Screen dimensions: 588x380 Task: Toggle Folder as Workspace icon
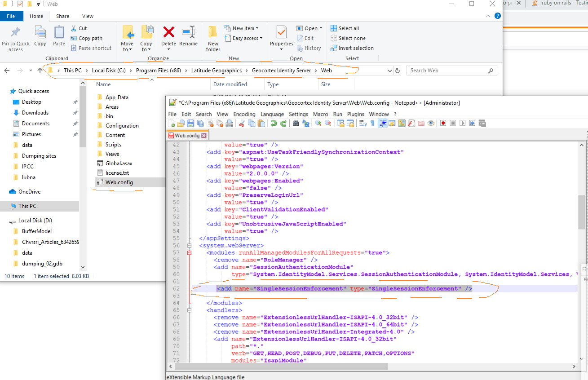pos(420,124)
